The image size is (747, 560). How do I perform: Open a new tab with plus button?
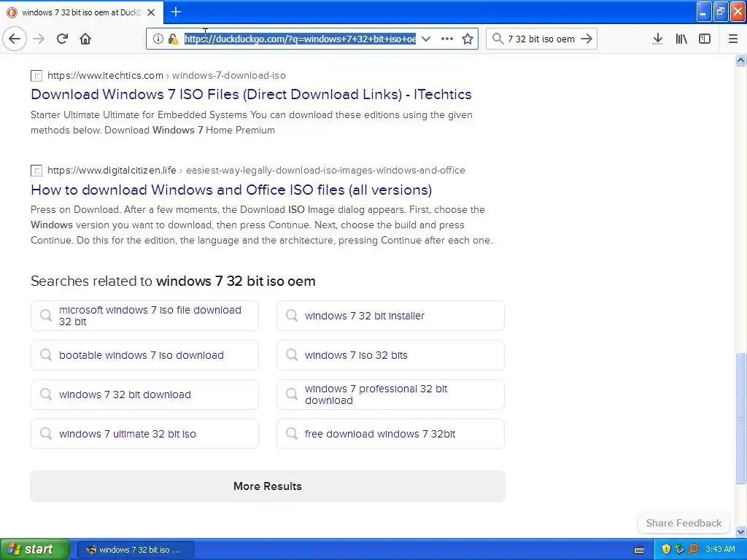point(175,12)
